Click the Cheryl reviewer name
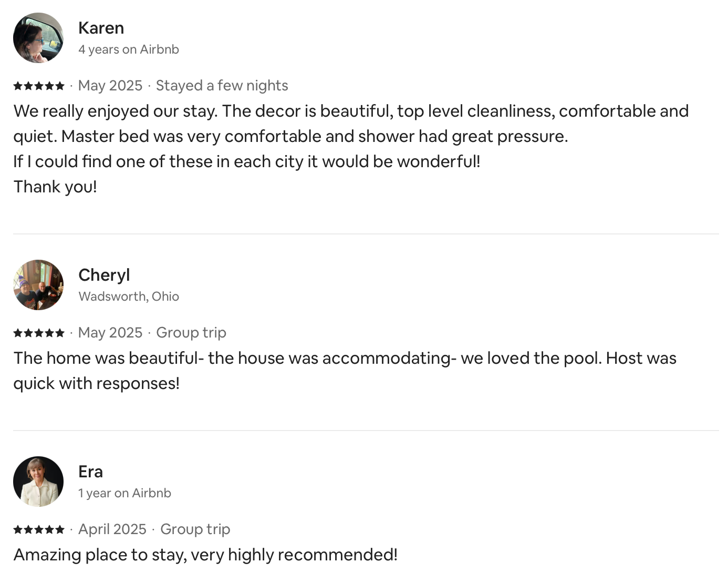Screen dimensions: 728x573 104,275
